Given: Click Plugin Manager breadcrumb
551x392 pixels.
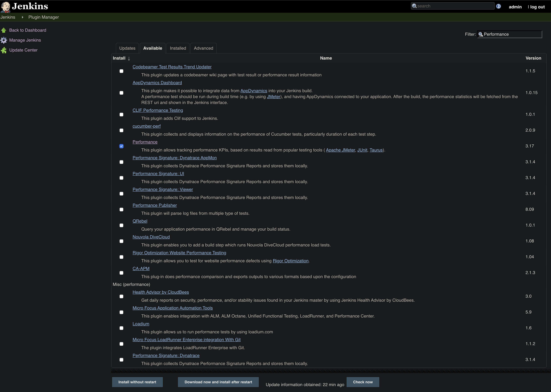Looking at the screenshot, I should 44,17.
